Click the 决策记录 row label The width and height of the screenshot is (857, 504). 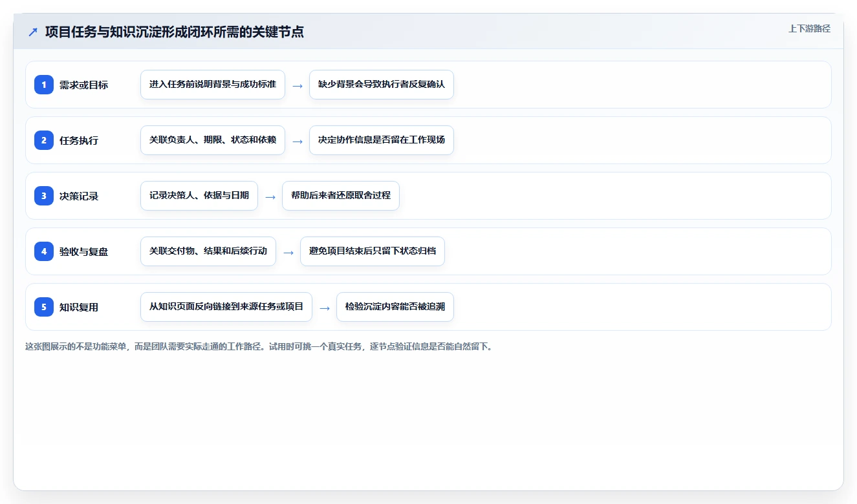pos(79,196)
